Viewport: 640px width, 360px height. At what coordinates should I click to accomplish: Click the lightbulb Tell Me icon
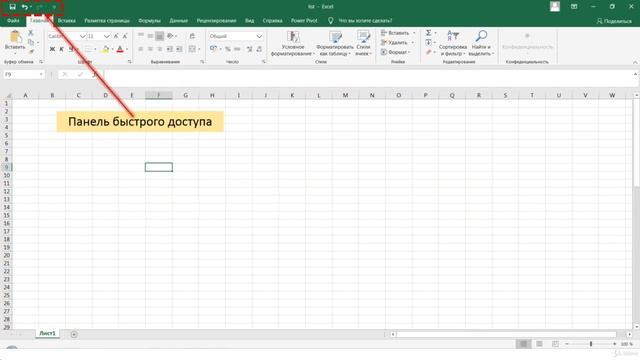pos(331,20)
